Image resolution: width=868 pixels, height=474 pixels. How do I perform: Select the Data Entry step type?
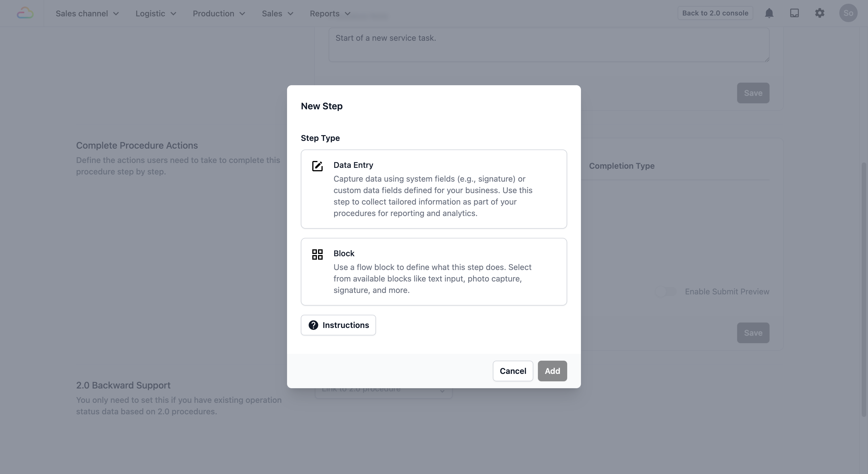click(x=434, y=189)
